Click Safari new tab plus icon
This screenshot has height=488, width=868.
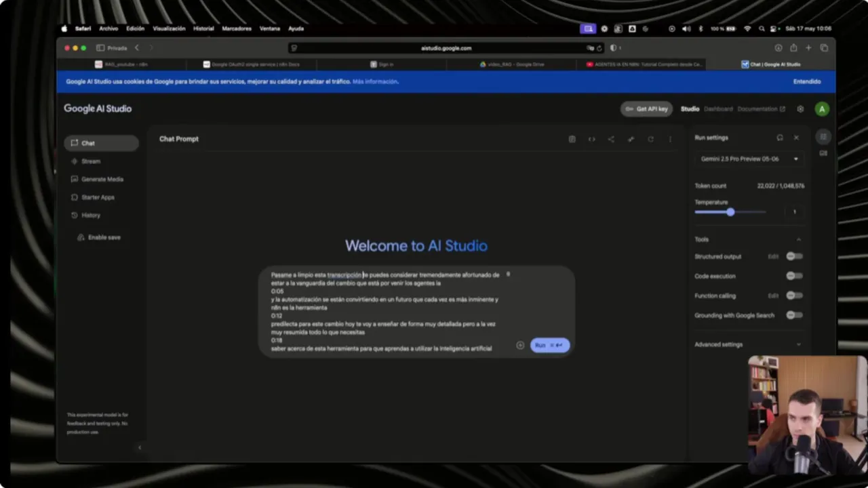(808, 48)
